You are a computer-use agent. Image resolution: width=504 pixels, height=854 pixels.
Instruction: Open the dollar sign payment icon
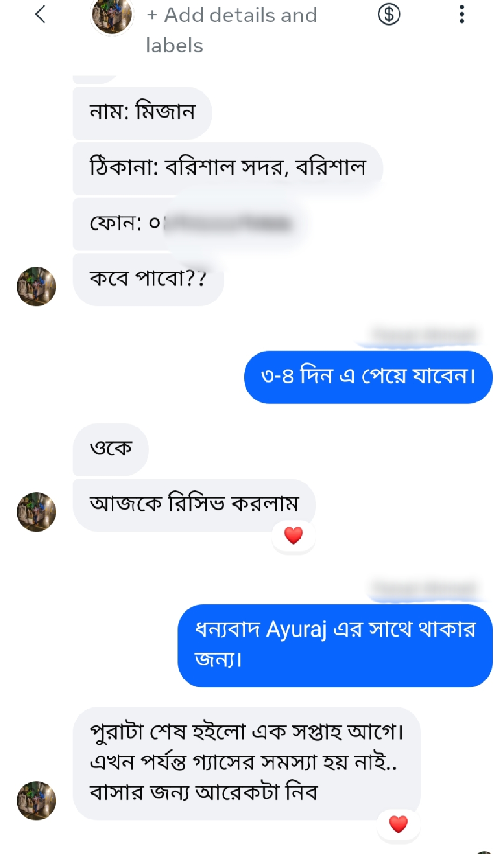point(389,14)
